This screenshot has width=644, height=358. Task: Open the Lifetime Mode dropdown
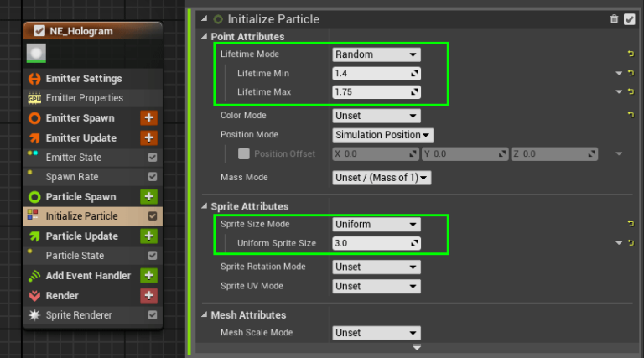(377, 54)
